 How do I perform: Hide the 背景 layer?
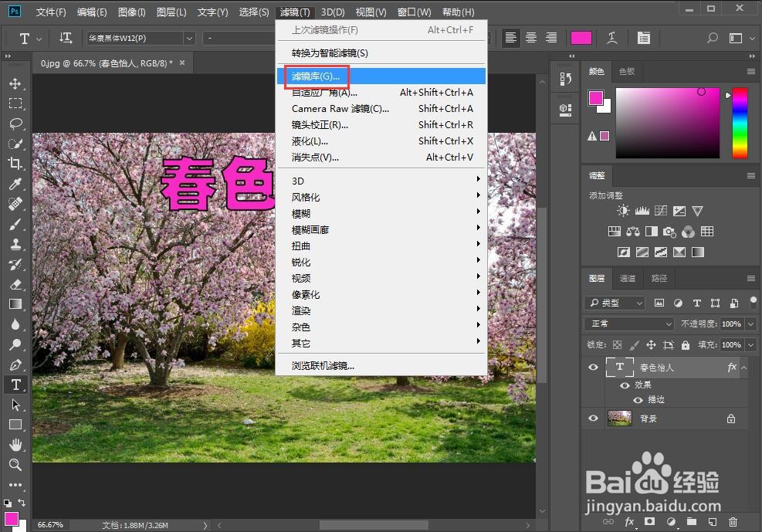pyautogui.click(x=593, y=418)
